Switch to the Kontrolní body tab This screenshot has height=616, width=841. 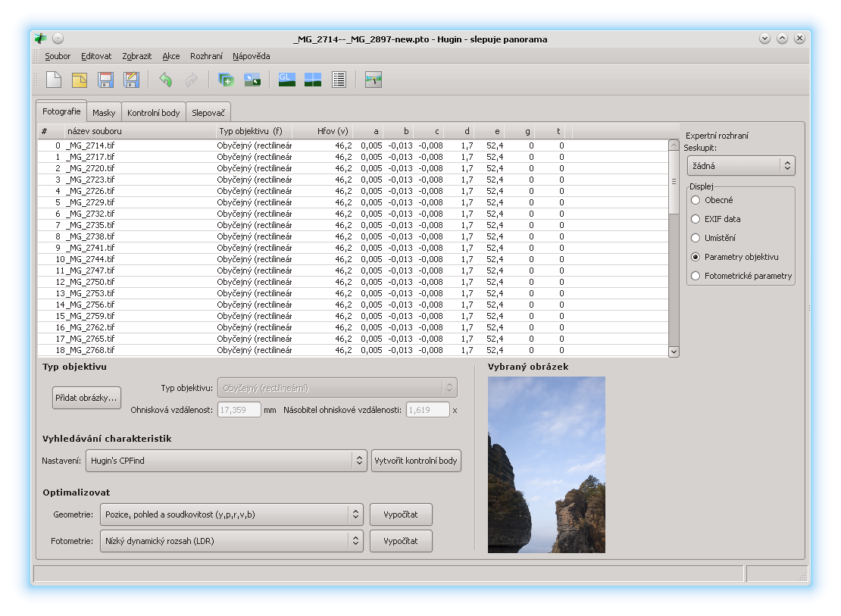click(x=154, y=113)
